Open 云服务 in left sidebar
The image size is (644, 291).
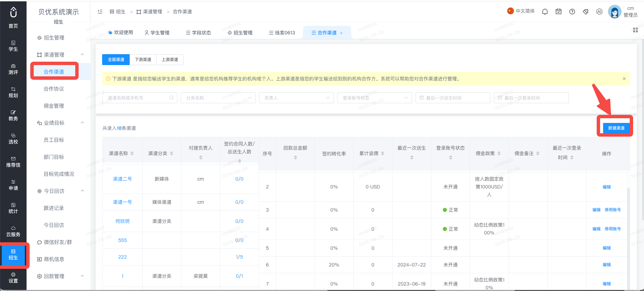tap(13, 231)
